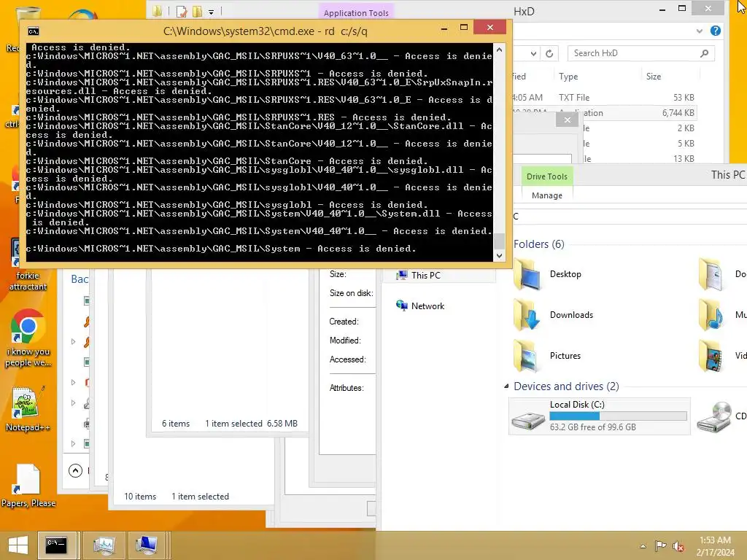This screenshot has height=560, width=747.
Task: Select the CD drive icon
Action: click(713, 416)
